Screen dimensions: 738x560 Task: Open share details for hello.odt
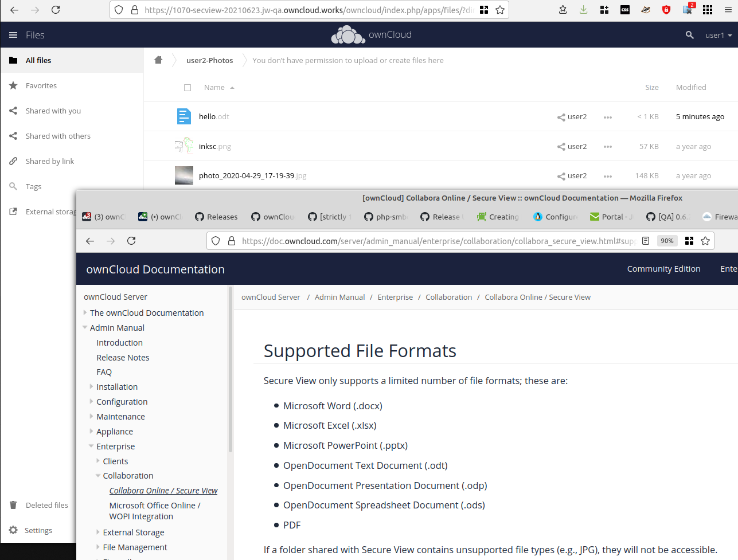[572, 117]
